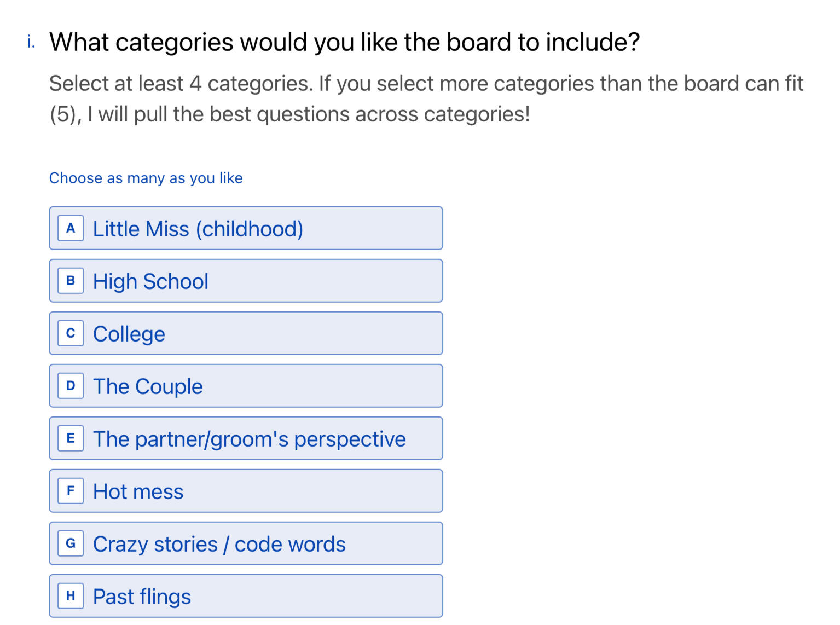This screenshot has width=840, height=625.
Task: Click the question heading about board categories
Action: click(x=344, y=42)
